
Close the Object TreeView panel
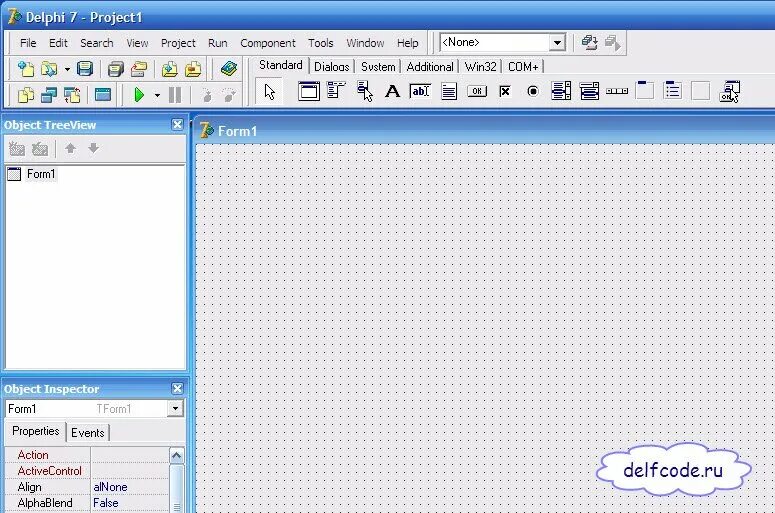click(177, 125)
